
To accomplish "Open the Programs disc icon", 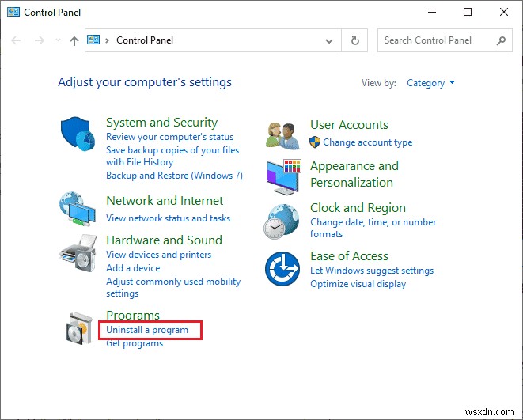I will click(81, 327).
